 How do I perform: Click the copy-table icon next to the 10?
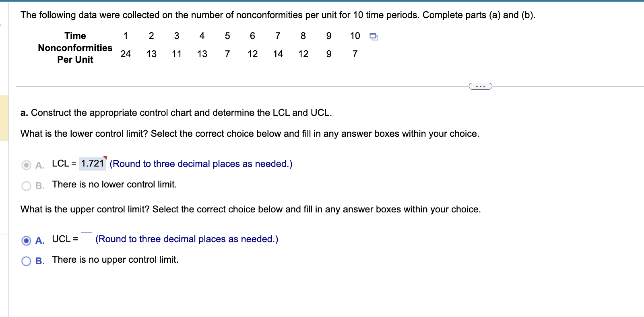pyautogui.click(x=373, y=36)
